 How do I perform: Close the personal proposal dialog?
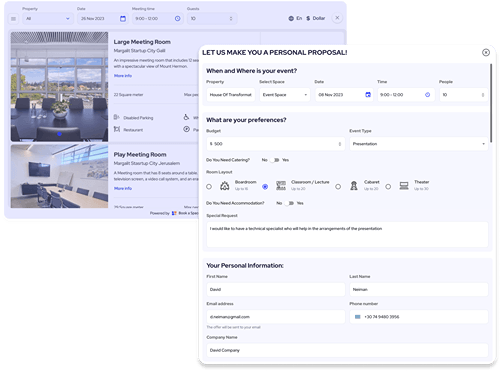pyautogui.click(x=486, y=52)
